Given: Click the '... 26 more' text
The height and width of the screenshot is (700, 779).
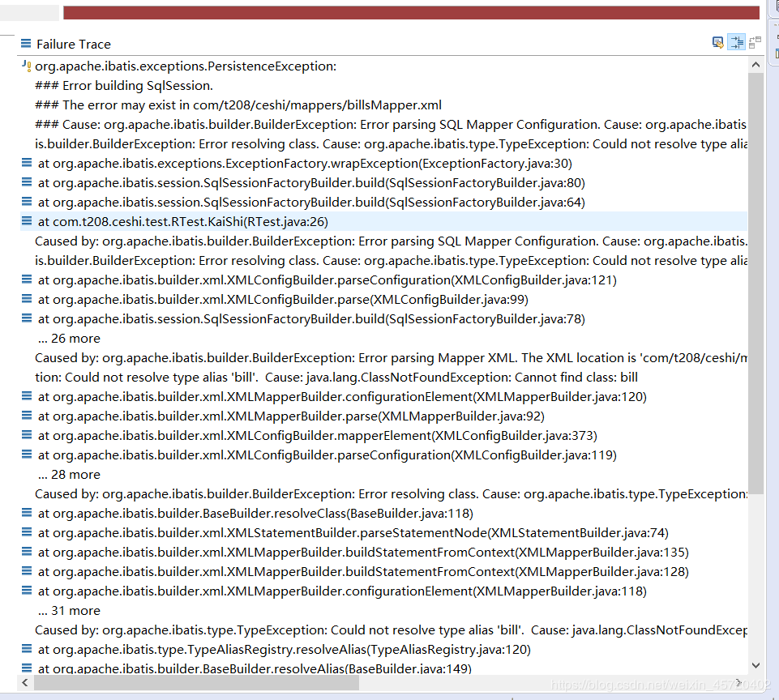Looking at the screenshot, I should (69, 338).
